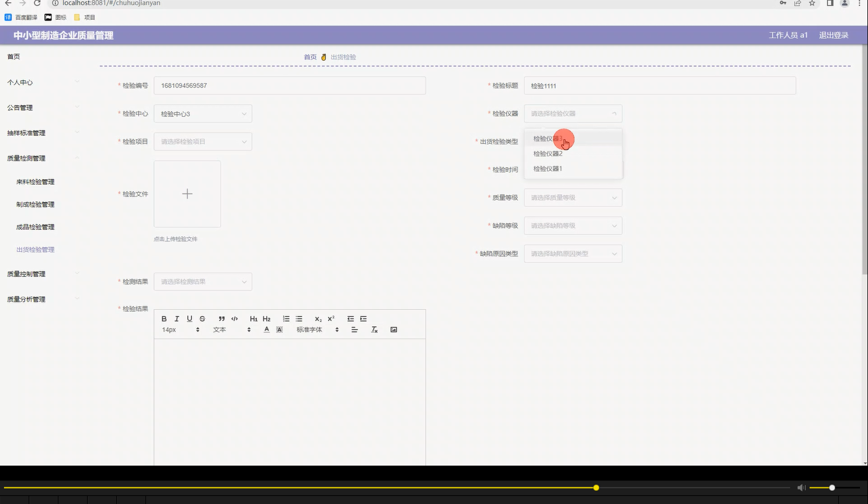Image resolution: width=868 pixels, height=504 pixels.
Task: Open the browser side panel icon
Action: [830, 3]
